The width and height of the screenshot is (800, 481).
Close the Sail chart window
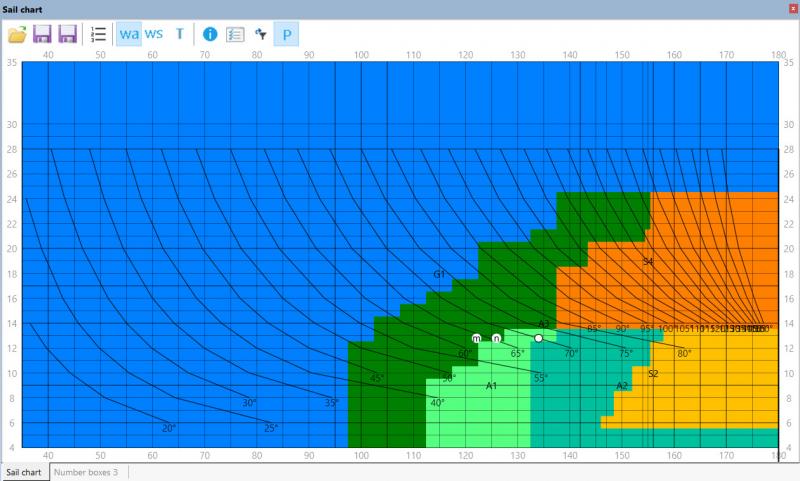point(793,8)
